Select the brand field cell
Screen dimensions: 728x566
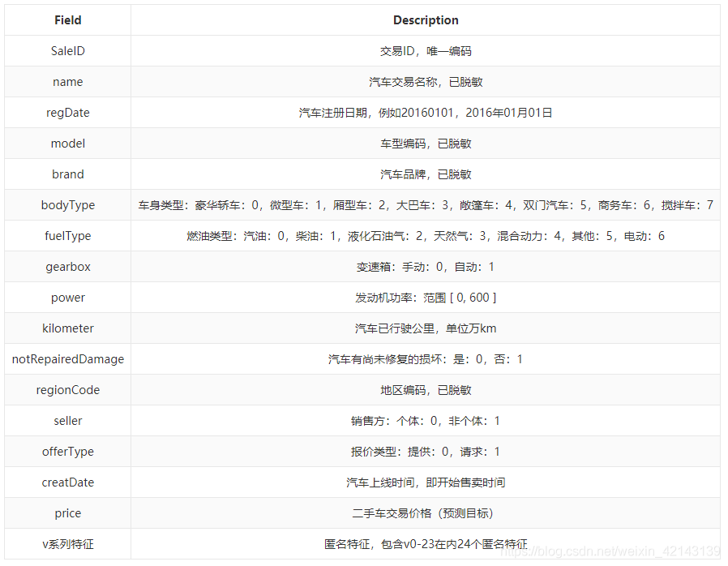click(x=67, y=174)
